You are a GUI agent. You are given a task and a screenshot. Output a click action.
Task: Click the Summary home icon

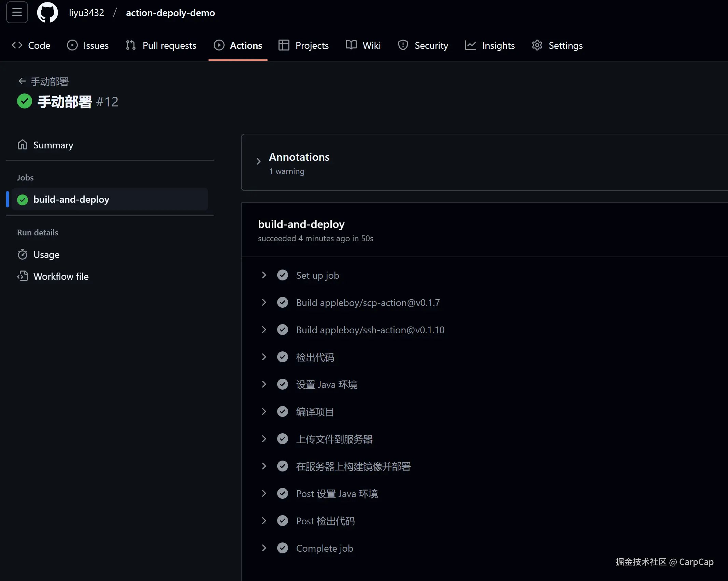pos(23,145)
